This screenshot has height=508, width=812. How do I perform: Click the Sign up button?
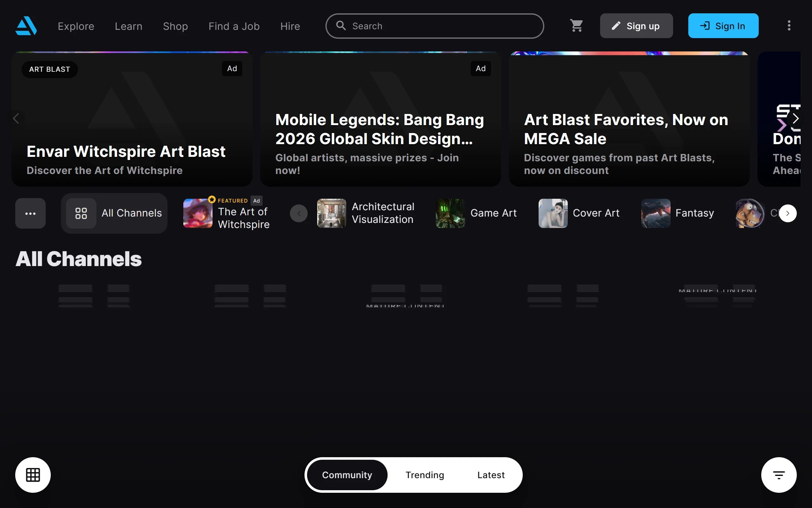[x=636, y=26]
